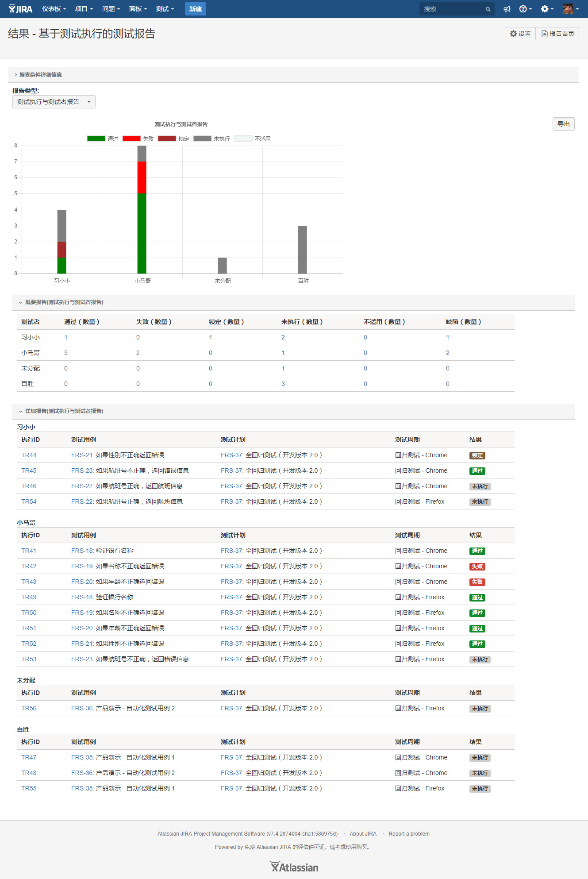This screenshot has height=879, width=588.
Task: Open the 面板 boards menu
Action: 138,9
